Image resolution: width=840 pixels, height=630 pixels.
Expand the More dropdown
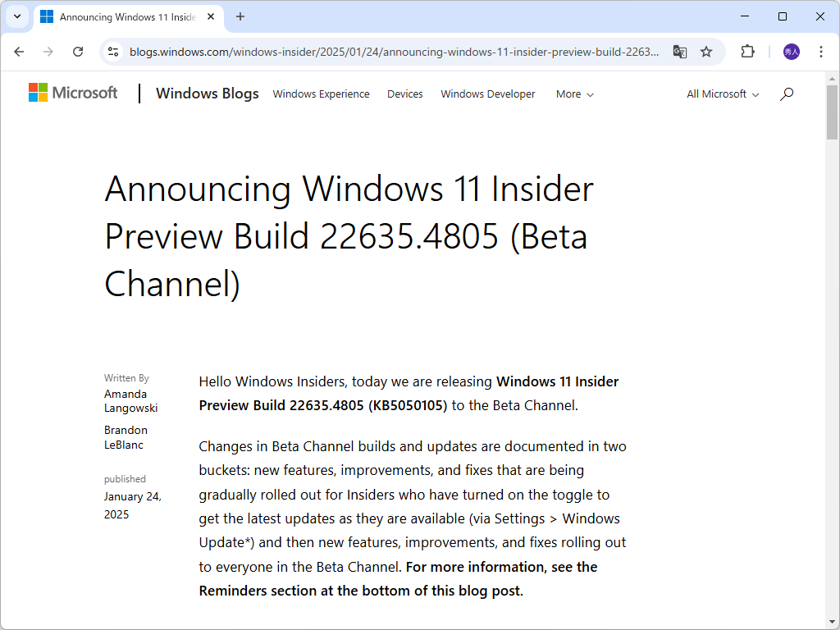pos(575,94)
